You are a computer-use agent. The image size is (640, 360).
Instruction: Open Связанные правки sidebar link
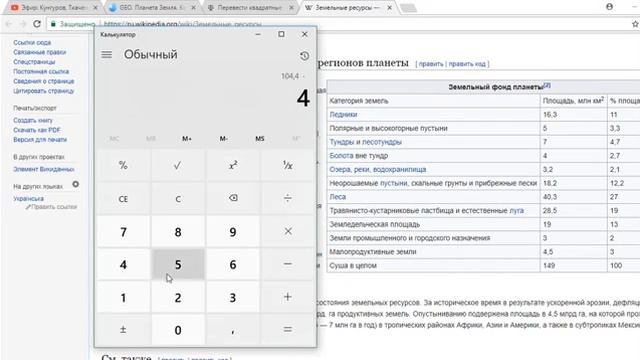click(x=40, y=52)
